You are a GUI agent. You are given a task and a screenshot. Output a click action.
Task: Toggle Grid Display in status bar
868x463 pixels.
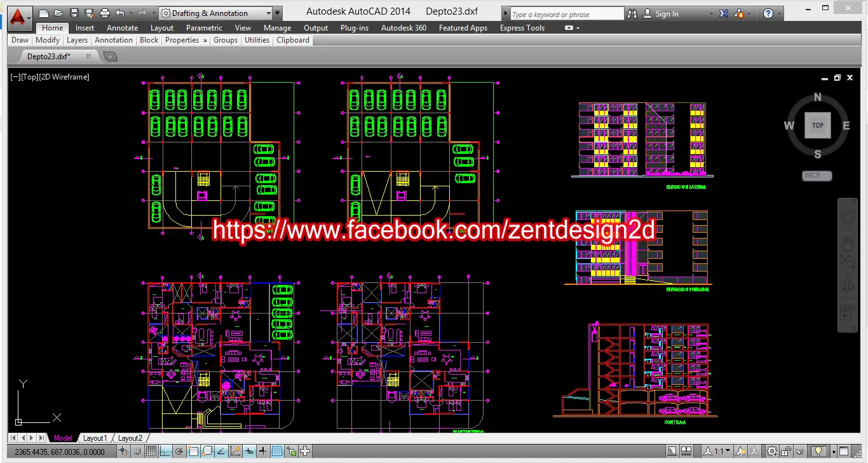tap(151, 452)
